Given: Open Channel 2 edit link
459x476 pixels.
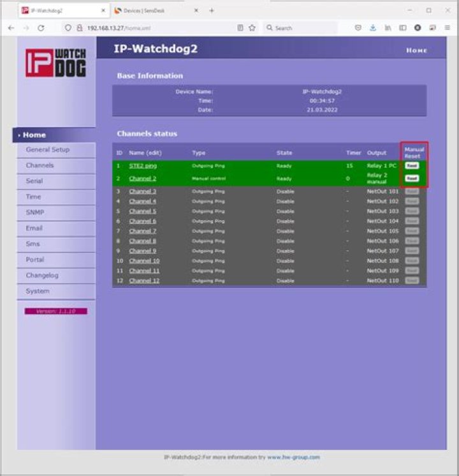Looking at the screenshot, I should pos(143,179).
